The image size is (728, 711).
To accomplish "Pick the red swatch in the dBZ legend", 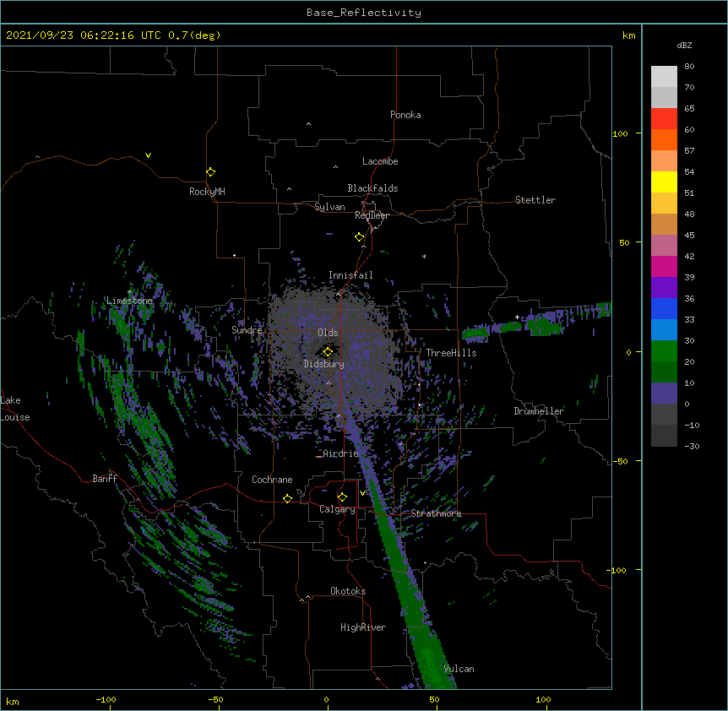I will click(x=664, y=119).
